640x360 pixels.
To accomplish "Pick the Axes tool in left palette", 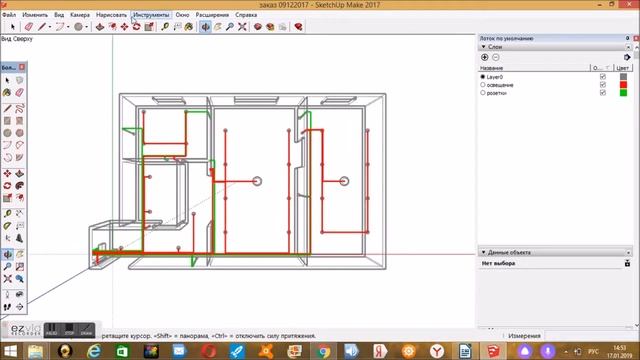I will pyautogui.click(x=7, y=238).
